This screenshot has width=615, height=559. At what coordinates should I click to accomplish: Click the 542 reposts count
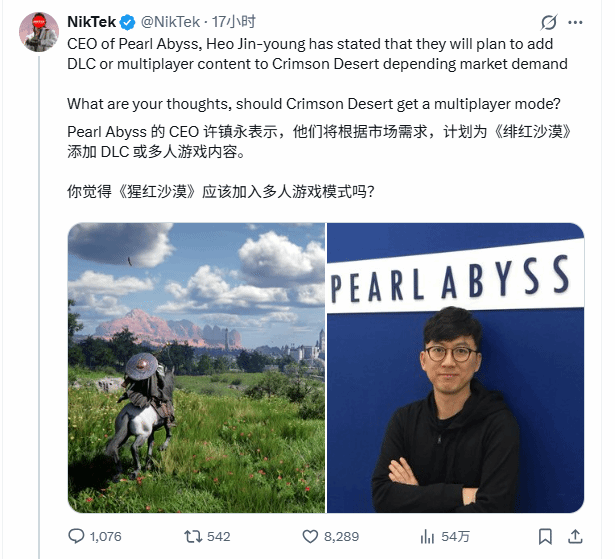(x=218, y=536)
